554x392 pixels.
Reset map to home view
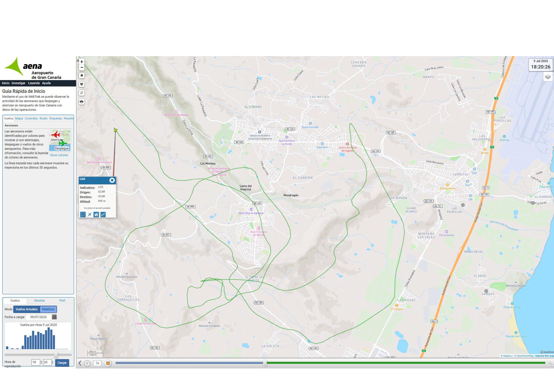point(81,76)
